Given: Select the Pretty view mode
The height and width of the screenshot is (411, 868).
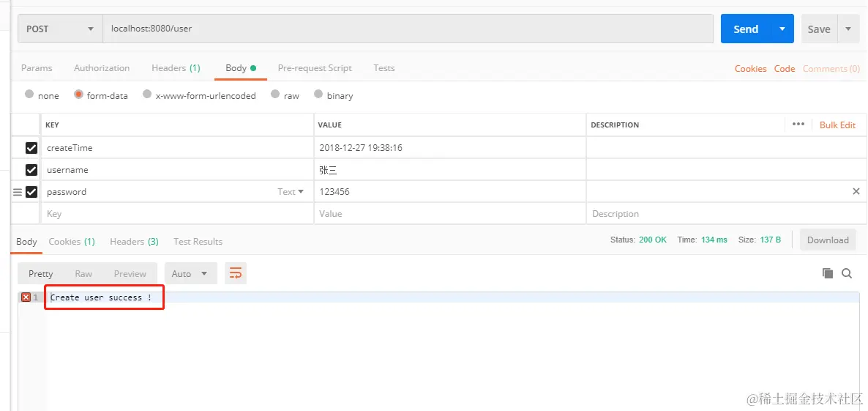Looking at the screenshot, I should (x=41, y=273).
